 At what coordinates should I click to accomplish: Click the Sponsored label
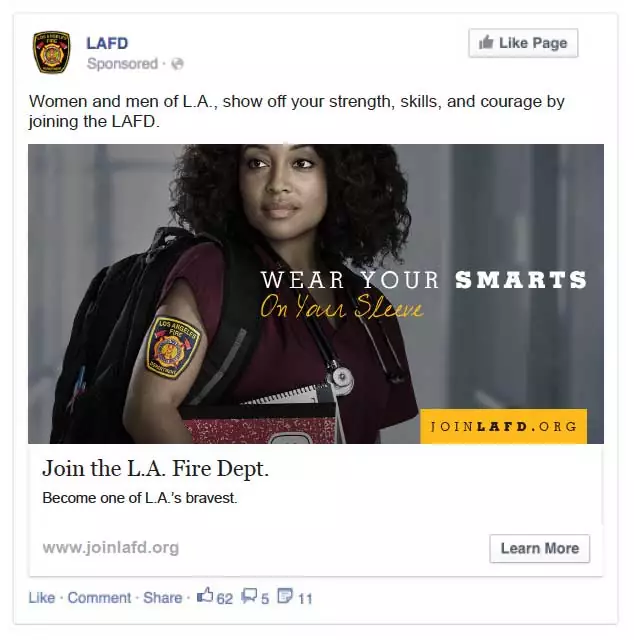[122, 64]
